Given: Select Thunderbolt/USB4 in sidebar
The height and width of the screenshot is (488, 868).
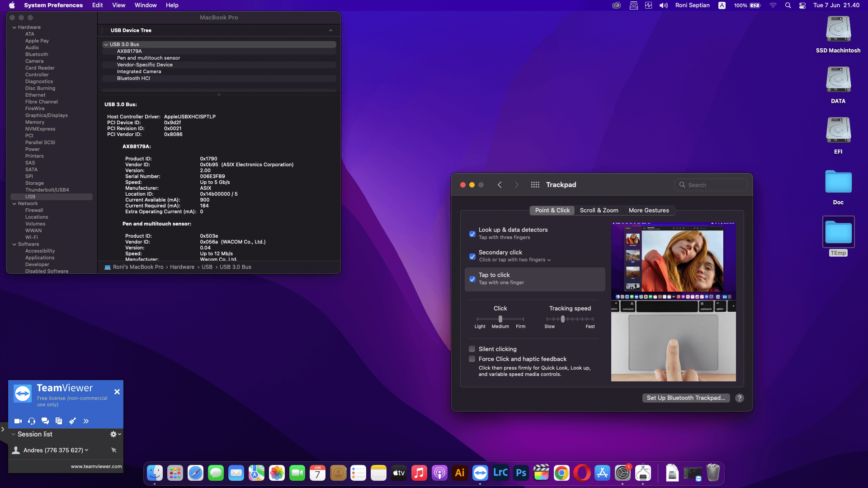Looking at the screenshot, I should coord(47,190).
